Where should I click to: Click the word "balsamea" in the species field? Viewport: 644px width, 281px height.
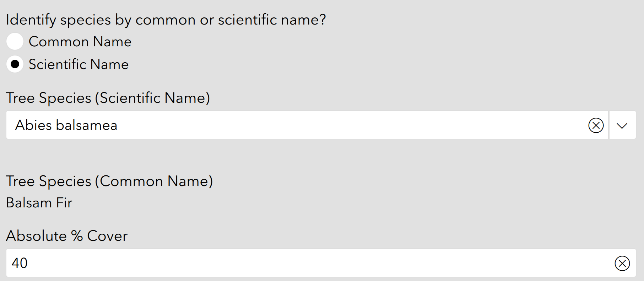click(86, 125)
